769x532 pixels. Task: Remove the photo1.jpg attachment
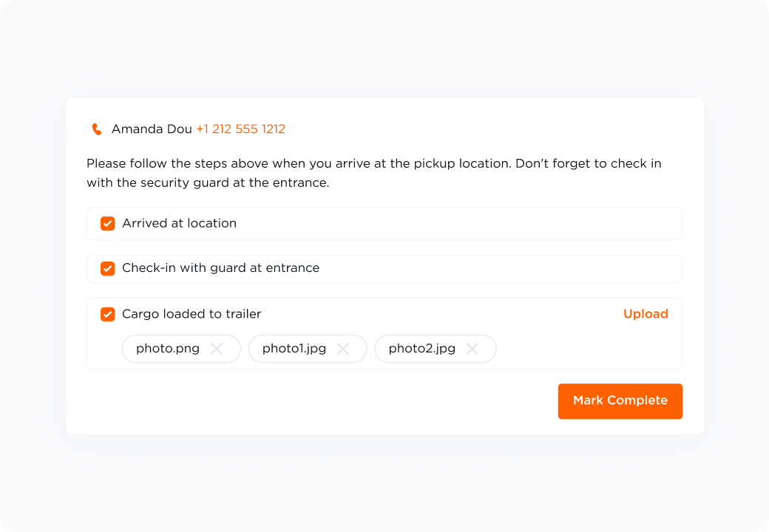pyautogui.click(x=343, y=349)
